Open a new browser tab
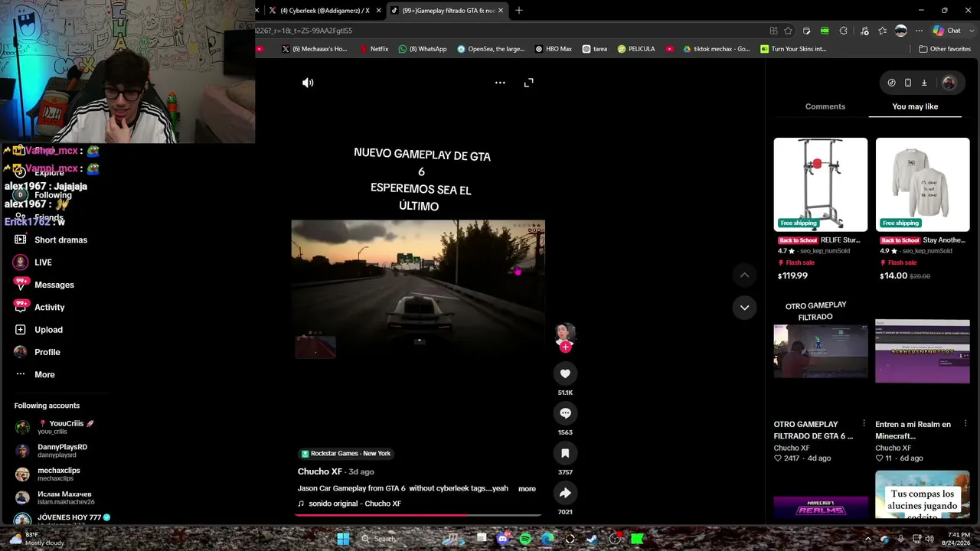980x551 pixels. 519,11
